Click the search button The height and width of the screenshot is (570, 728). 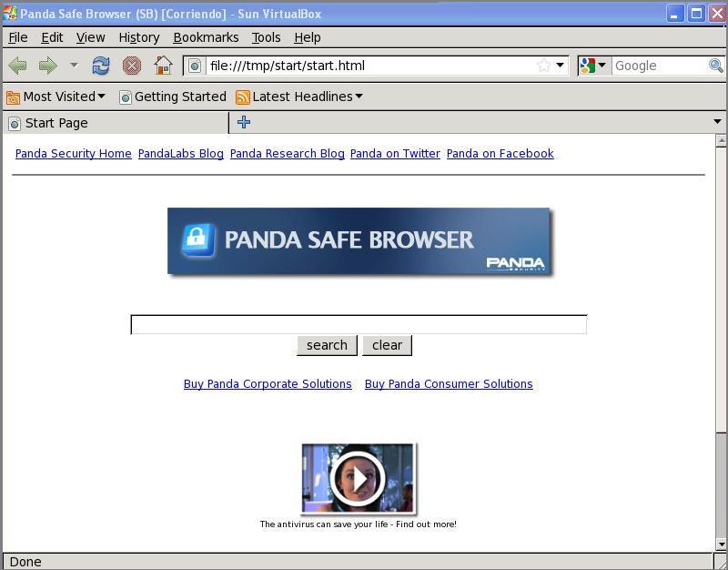coord(327,345)
